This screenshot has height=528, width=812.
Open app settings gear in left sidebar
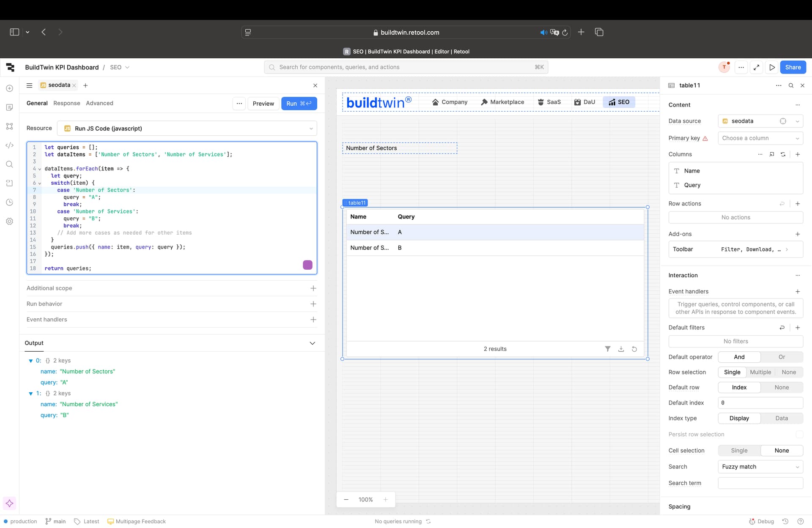[9, 222]
